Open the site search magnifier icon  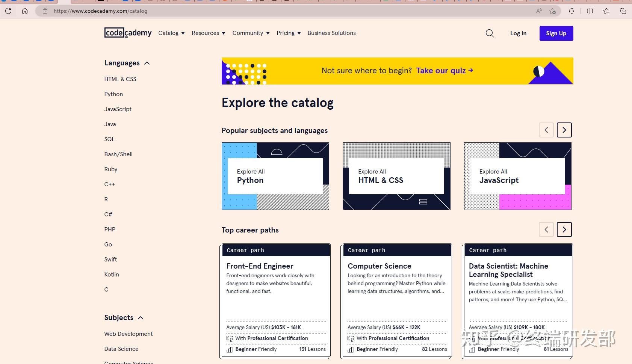point(490,33)
